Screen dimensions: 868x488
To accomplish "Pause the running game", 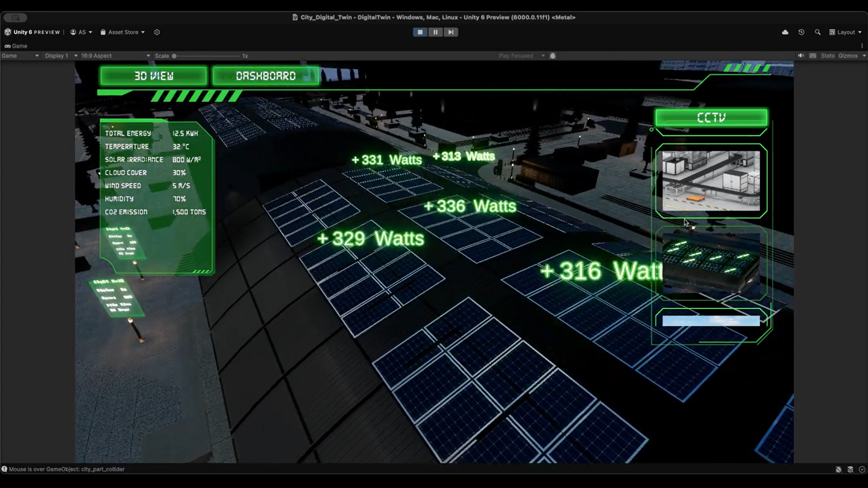I will coord(436,32).
